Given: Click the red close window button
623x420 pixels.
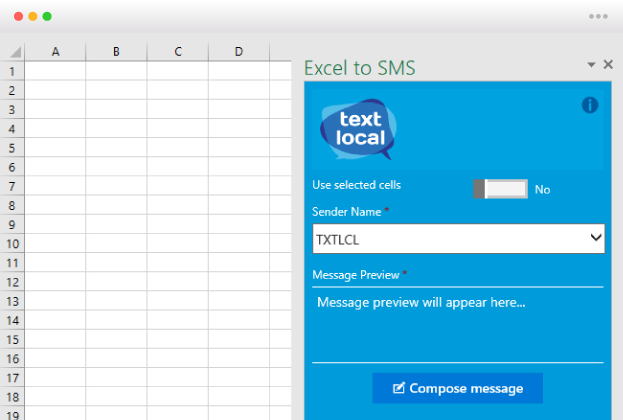Looking at the screenshot, I should [18, 16].
